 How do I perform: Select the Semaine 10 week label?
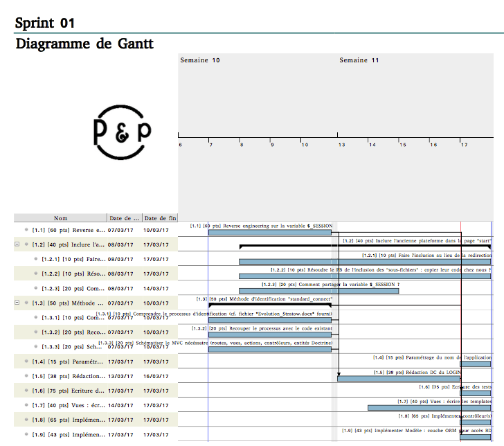click(200, 60)
